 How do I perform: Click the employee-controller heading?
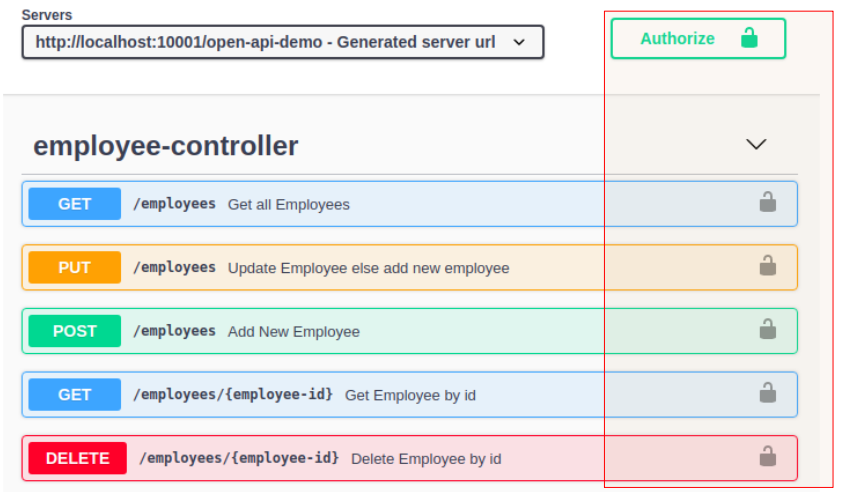point(166,146)
